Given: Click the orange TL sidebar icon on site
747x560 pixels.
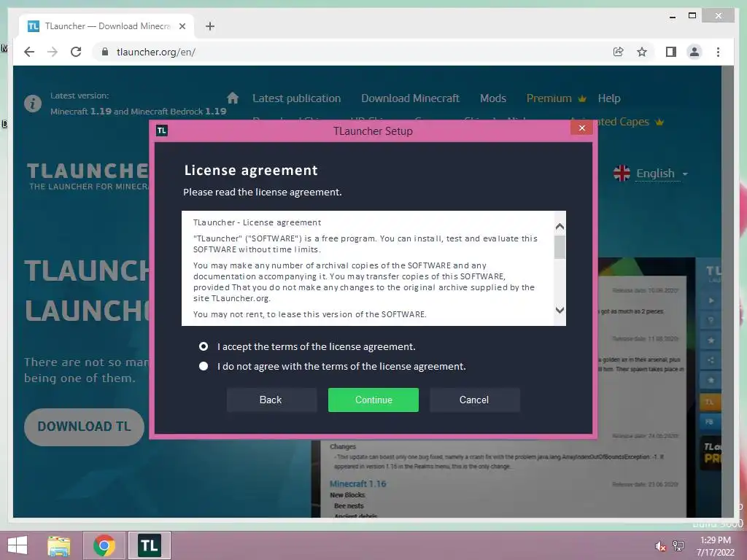Looking at the screenshot, I should [709, 402].
